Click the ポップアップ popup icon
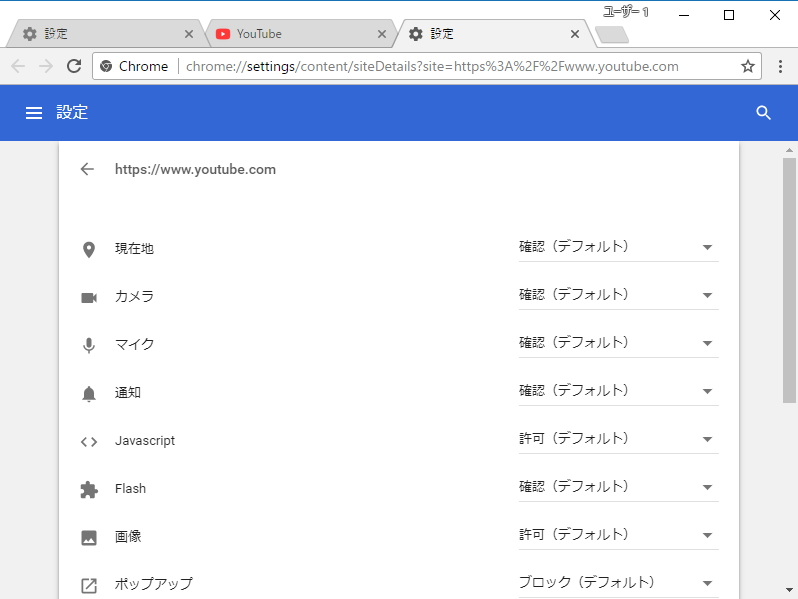The image size is (798, 599). click(x=89, y=585)
